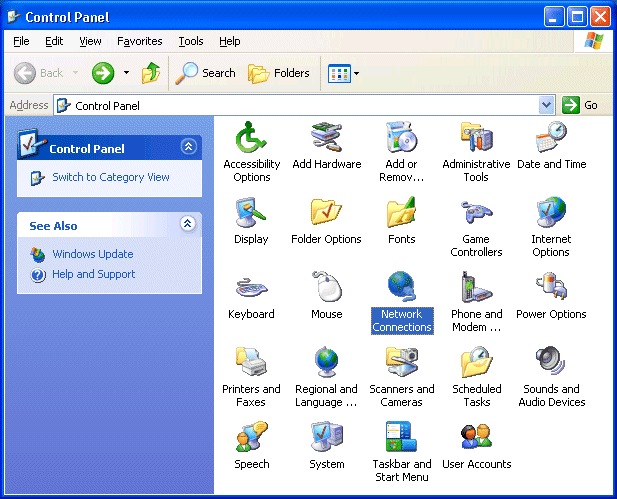Click the Views toolbar icon
Screen dimensions: 617x499
[x=339, y=74]
